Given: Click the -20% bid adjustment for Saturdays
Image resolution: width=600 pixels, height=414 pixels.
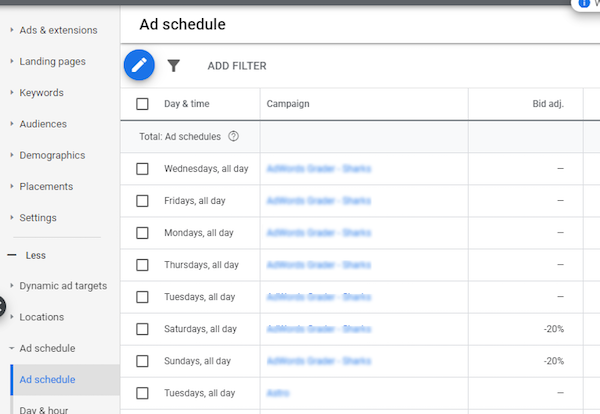Looking at the screenshot, I should tap(554, 329).
